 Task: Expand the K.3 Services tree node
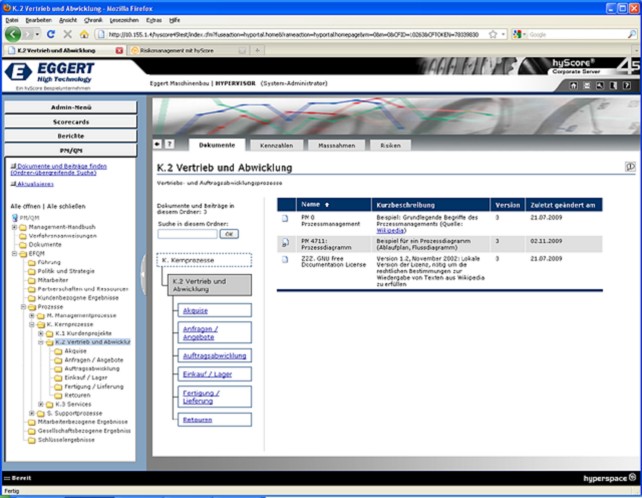tap(41, 404)
